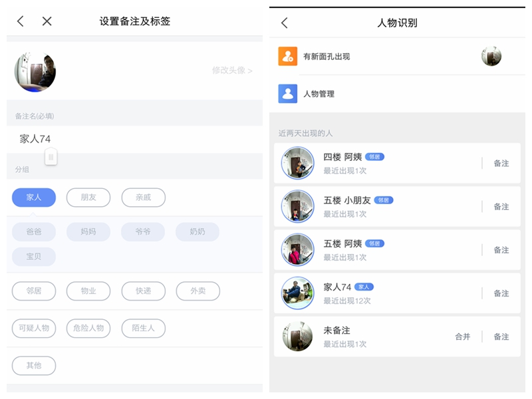532x399 pixels.
Task: Open the 有新面孔出现 row text
Action: coord(327,57)
